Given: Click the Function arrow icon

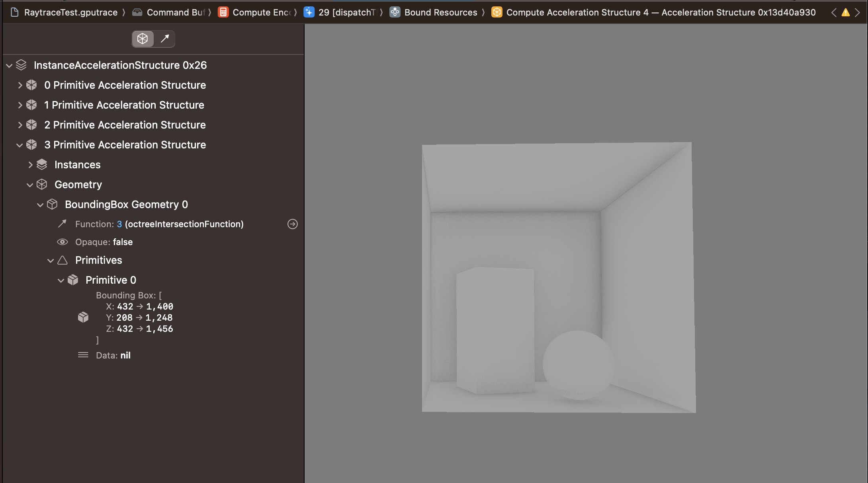Looking at the screenshot, I should coord(62,224).
